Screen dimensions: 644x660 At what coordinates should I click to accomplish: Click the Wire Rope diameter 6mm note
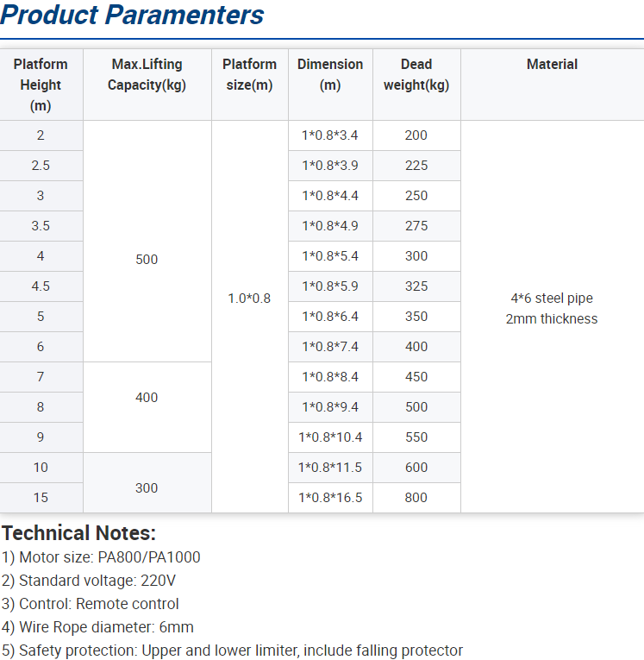pyautogui.click(x=97, y=627)
